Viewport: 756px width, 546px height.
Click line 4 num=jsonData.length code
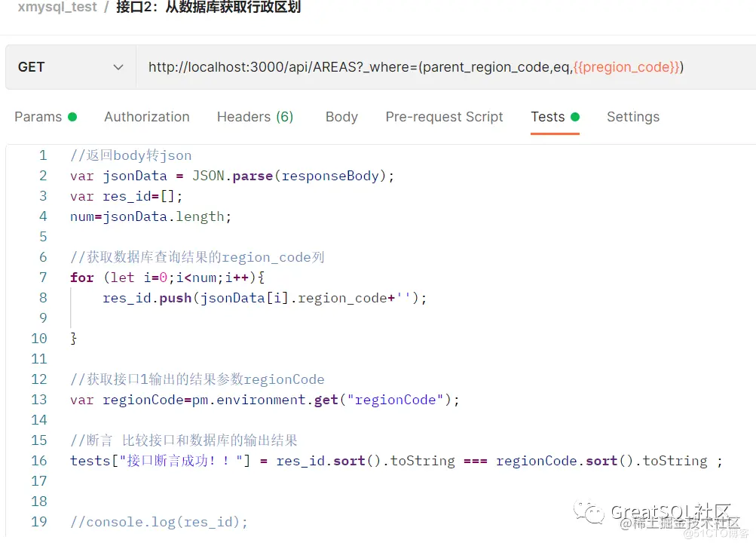click(151, 216)
